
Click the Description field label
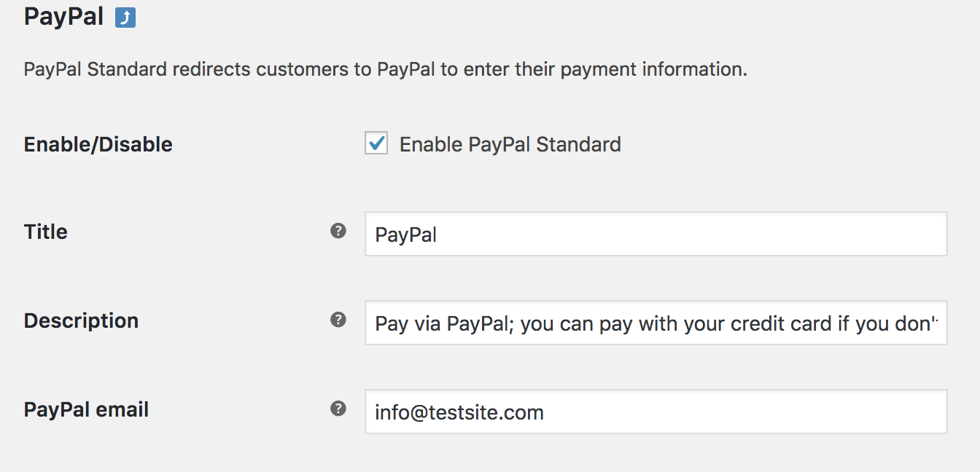pos(81,320)
